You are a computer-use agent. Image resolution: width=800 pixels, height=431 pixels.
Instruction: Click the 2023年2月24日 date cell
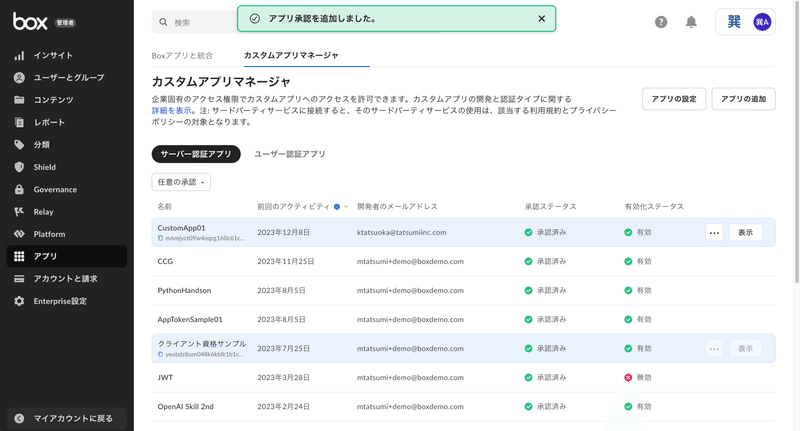283,407
